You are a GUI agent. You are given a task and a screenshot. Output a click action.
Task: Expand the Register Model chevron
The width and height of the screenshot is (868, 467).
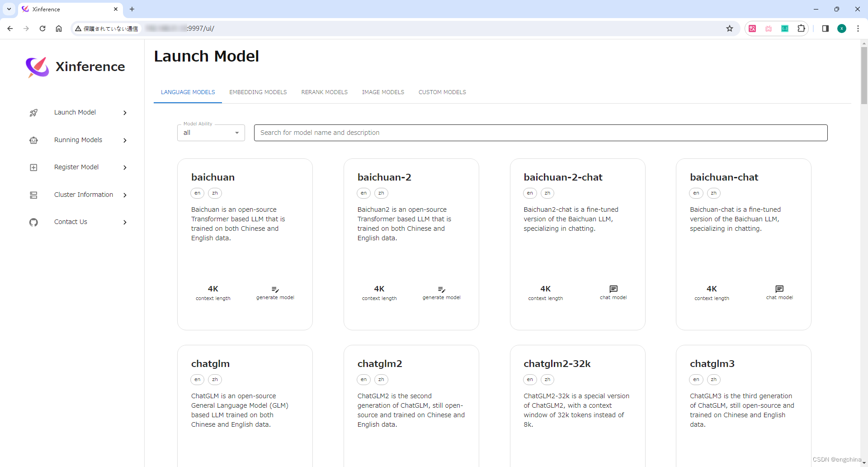[125, 167]
